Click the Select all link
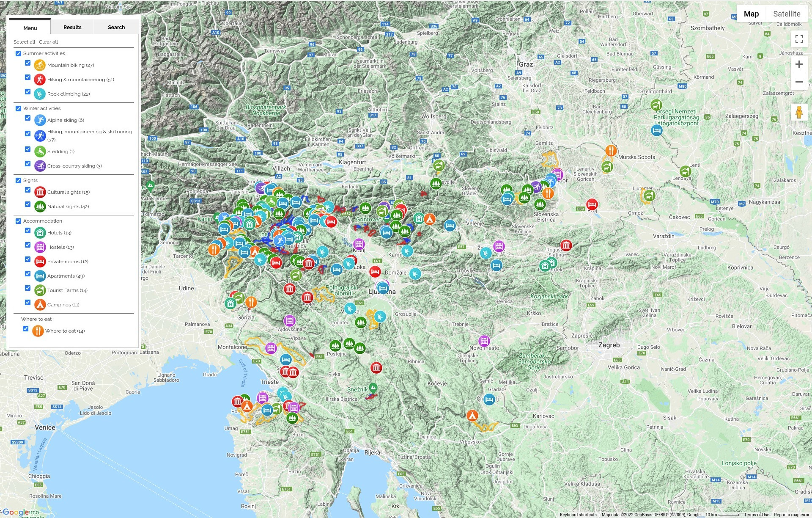Image resolution: width=812 pixels, height=518 pixels. pos(24,42)
